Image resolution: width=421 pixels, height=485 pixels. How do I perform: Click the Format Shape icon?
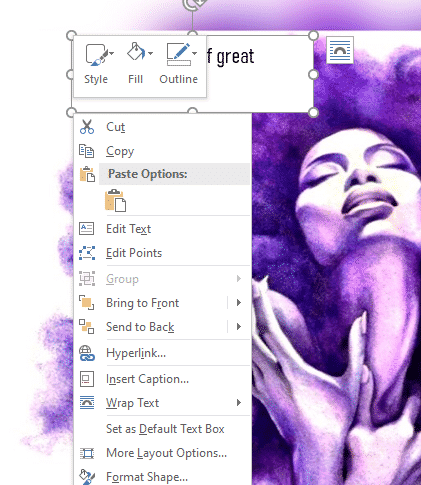click(x=87, y=477)
